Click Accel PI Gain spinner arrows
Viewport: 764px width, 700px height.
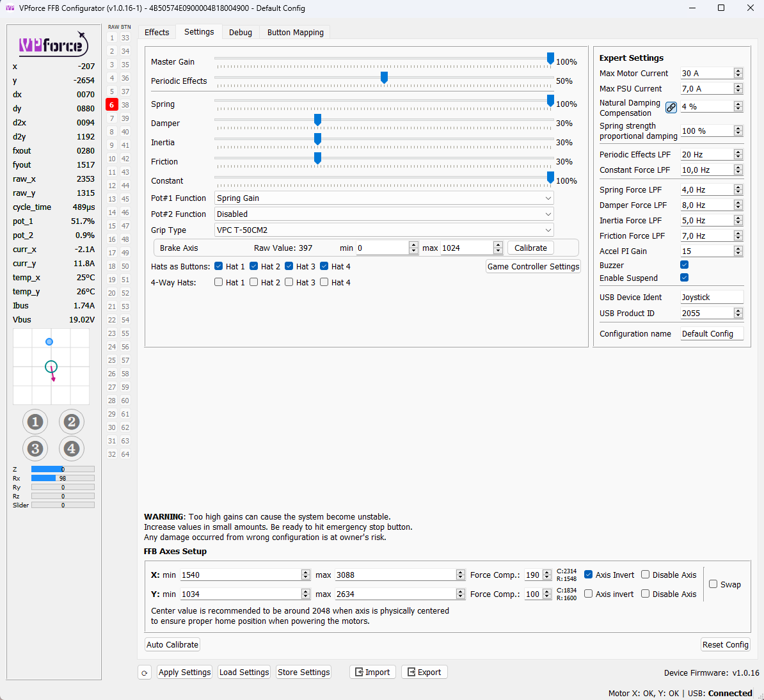click(x=738, y=251)
